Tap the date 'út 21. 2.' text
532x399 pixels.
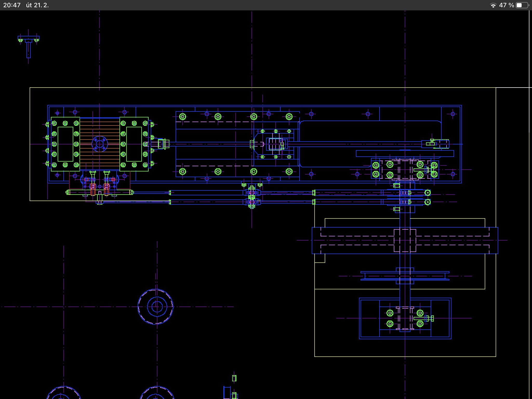click(37, 5)
